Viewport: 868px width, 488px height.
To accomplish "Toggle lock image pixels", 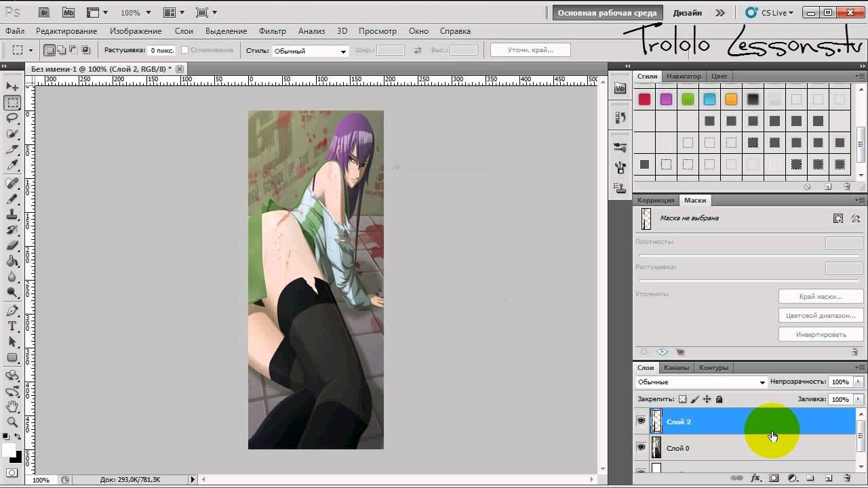I will pyautogui.click(x=695, y=399).
